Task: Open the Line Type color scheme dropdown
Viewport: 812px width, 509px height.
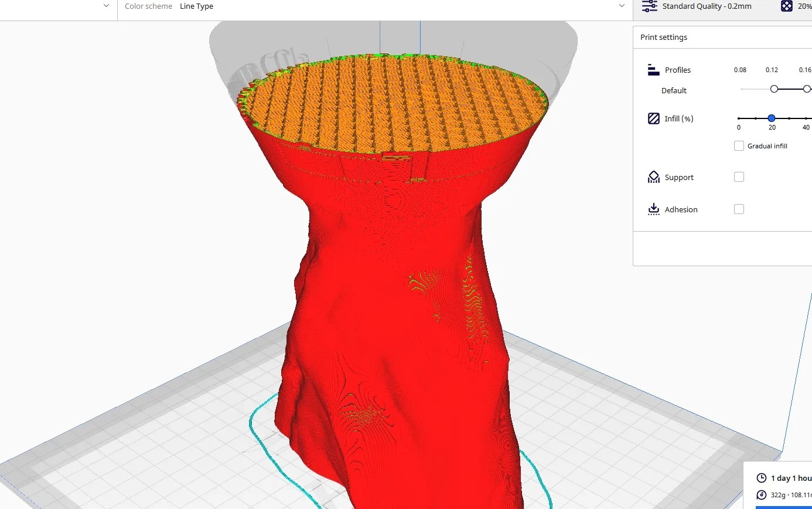Action: point(622,6)
